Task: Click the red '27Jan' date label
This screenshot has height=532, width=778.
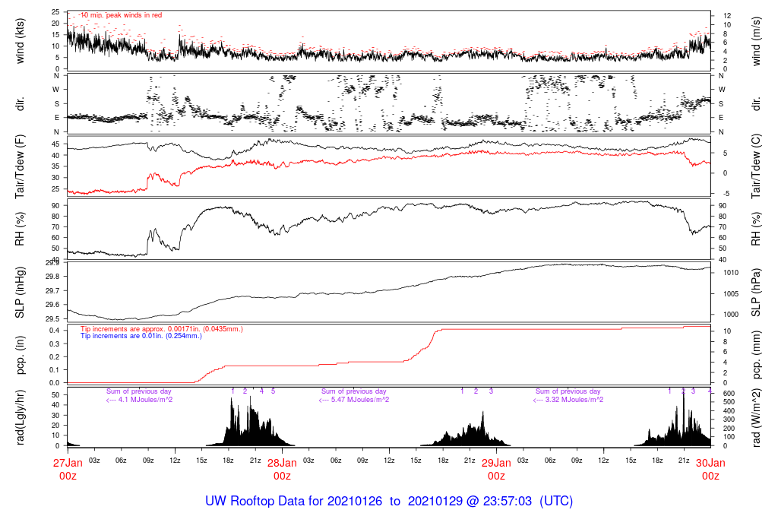Action: point(68,463)
